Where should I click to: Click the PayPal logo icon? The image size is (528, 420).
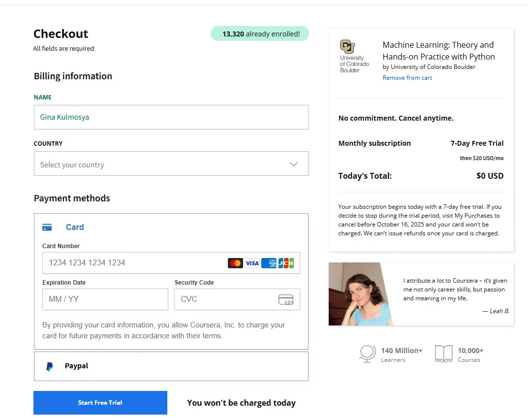pyautogui.click(x=50, y=366)
